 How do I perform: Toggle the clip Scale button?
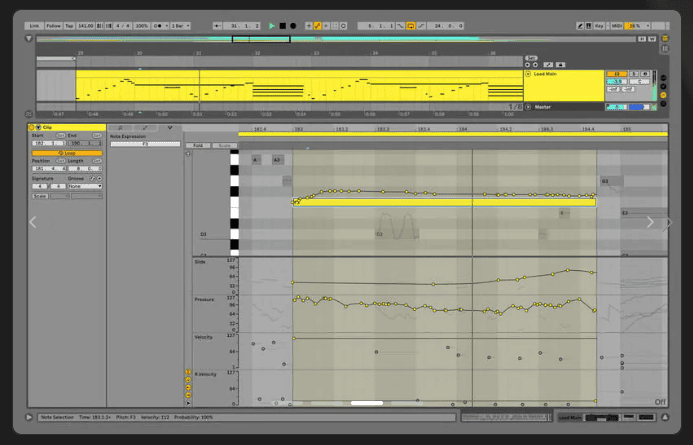click(x=40, y=196)
